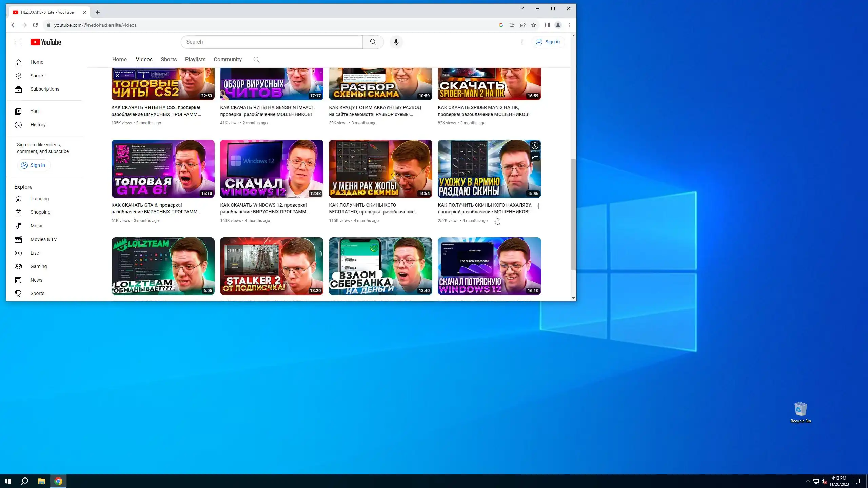
Task: Open the YouTube hamburger guide menu
Action: click(x=18, y=42)
